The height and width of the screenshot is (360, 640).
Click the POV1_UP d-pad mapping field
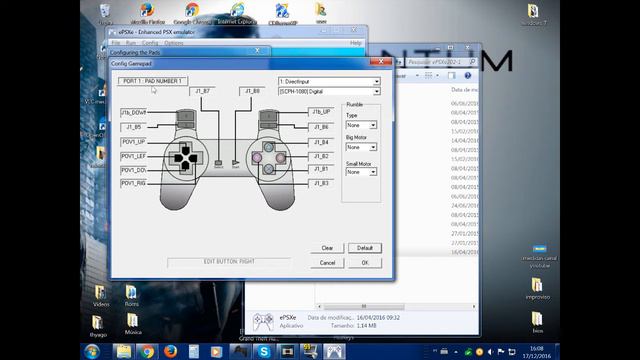click(x=133, y=142)
